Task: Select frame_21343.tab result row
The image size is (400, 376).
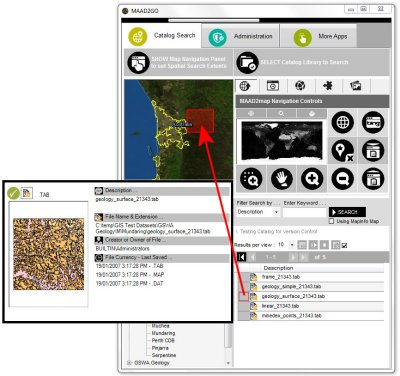Action: point(311,277)
